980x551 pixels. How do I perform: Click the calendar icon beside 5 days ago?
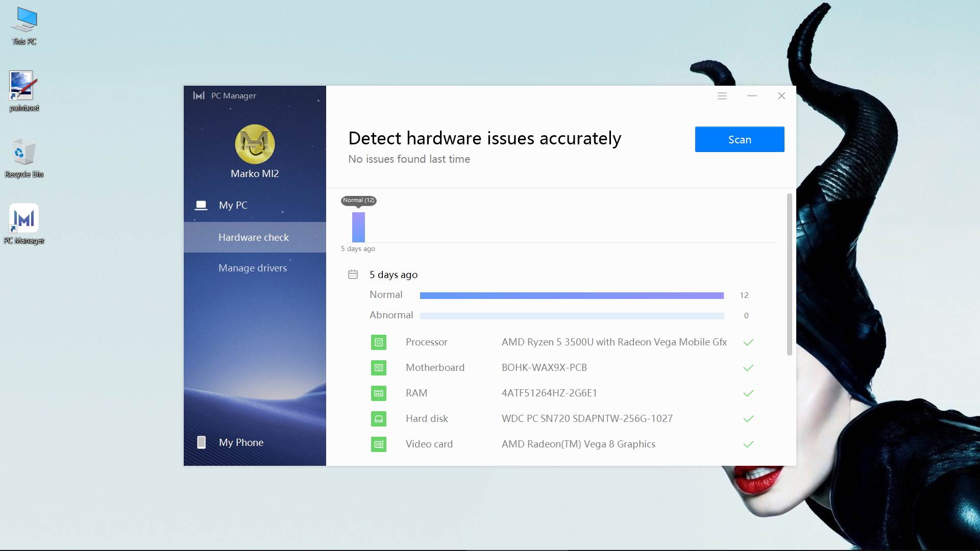[x=353, y=274]
